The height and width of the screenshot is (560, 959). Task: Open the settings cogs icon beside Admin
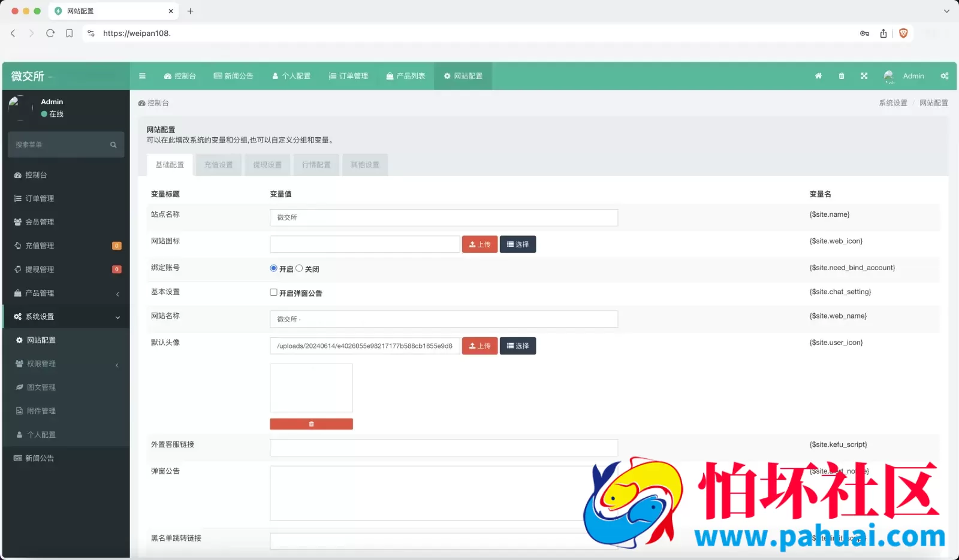point(944,76)
